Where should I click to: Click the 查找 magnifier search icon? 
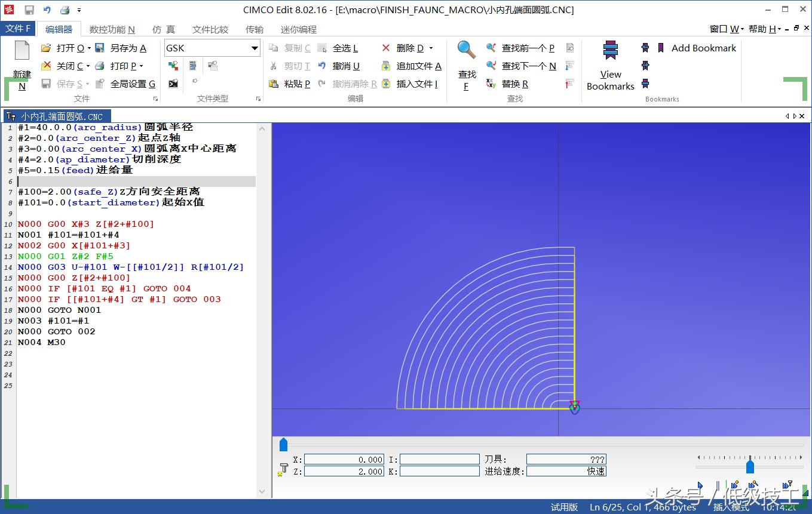click(x=467, y=51)
